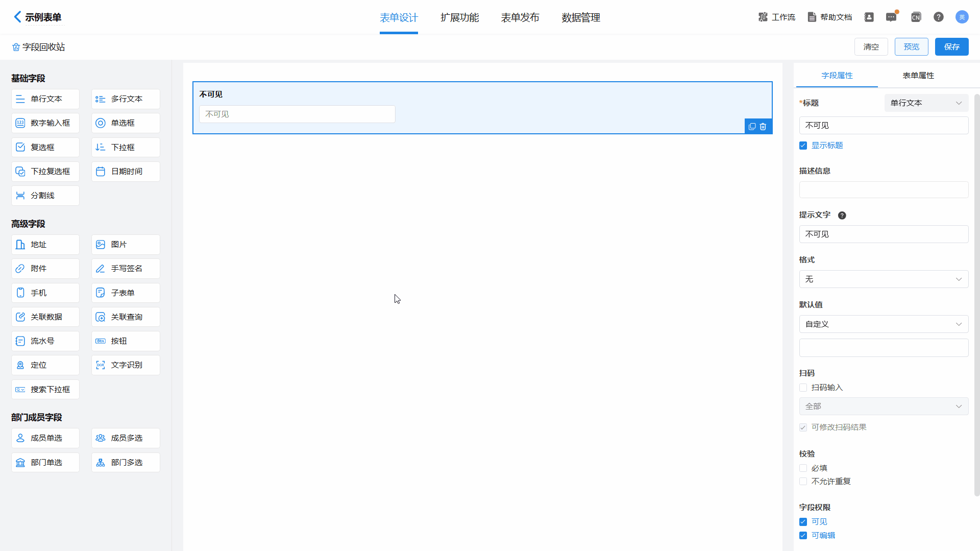Uncheck the 显示标题 checkbox

coord(803,146)
